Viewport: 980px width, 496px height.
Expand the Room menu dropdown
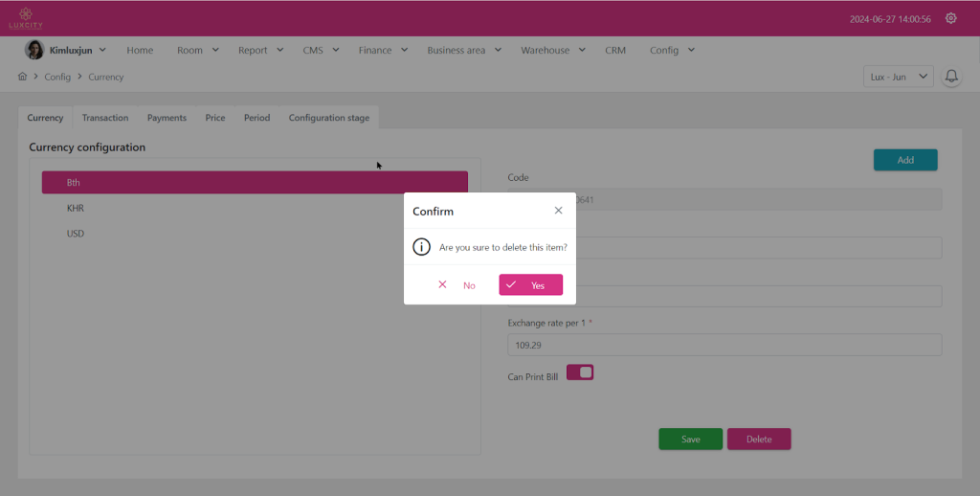click(197, 50)
